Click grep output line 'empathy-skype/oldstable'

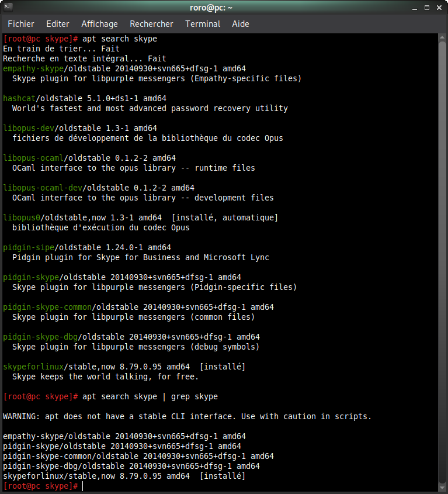(124, 436)
